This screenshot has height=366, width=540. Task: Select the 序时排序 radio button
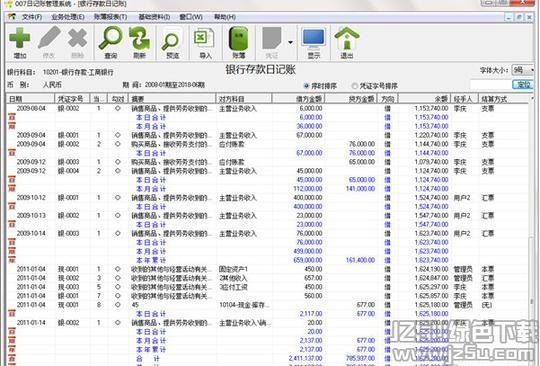tap(306, 85)
